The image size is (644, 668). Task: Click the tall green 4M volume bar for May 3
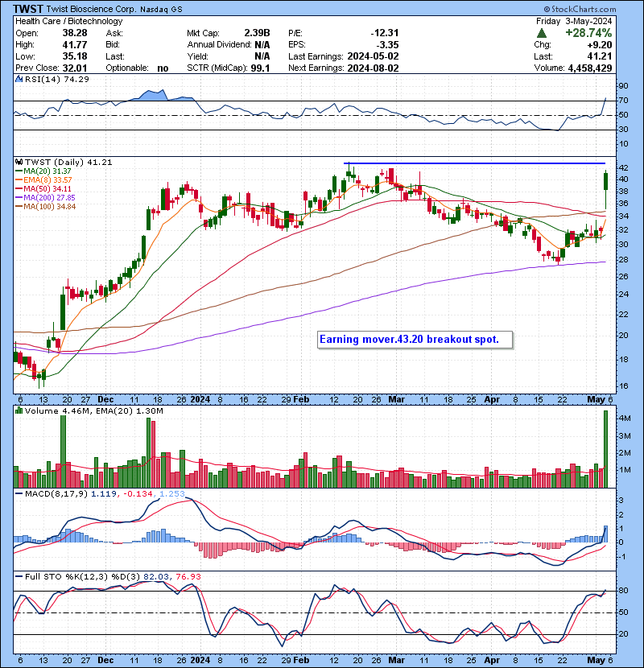click(605, 449)
